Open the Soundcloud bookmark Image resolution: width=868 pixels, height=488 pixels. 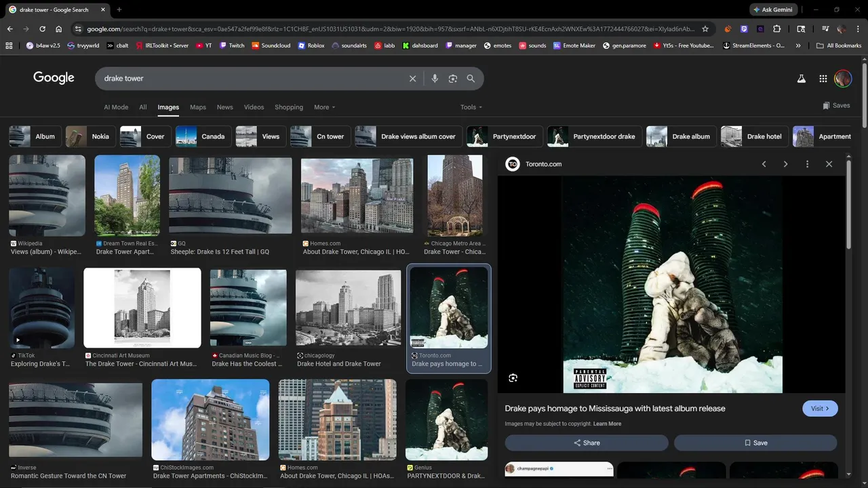coord(271,45)
